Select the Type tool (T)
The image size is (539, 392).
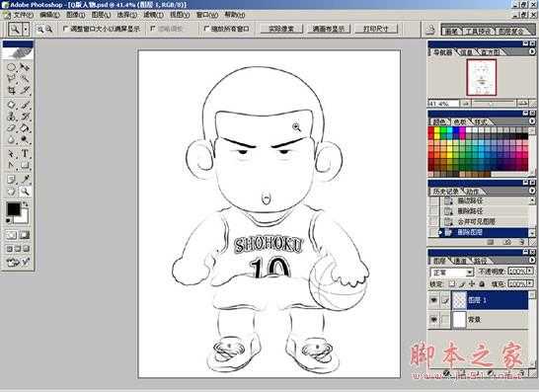(25, 153)
